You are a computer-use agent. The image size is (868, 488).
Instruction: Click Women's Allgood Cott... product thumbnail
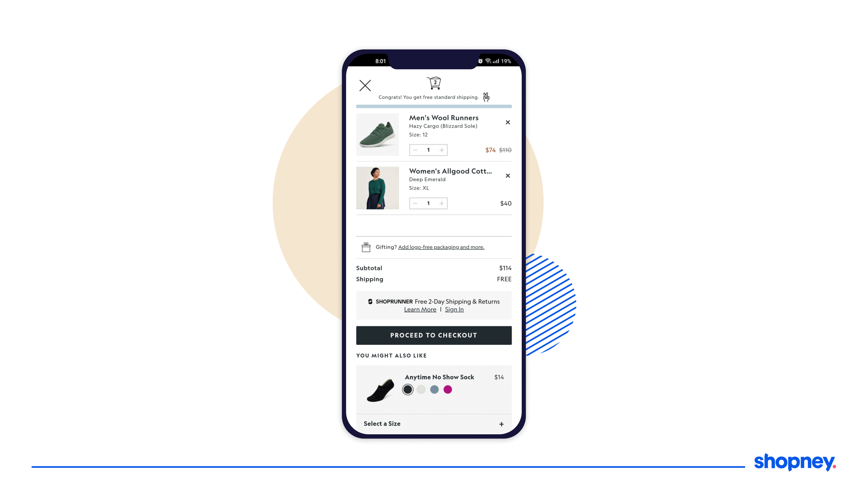pos(377,187)
